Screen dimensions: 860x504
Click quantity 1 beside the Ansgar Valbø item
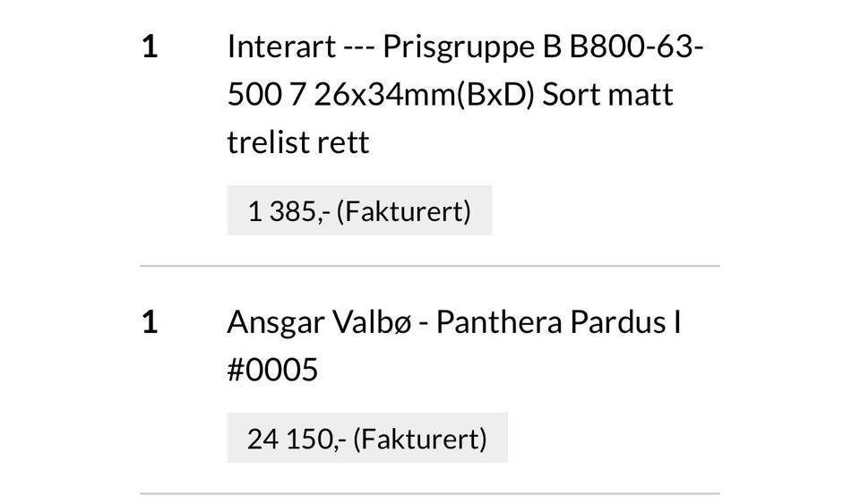(150, 322)
